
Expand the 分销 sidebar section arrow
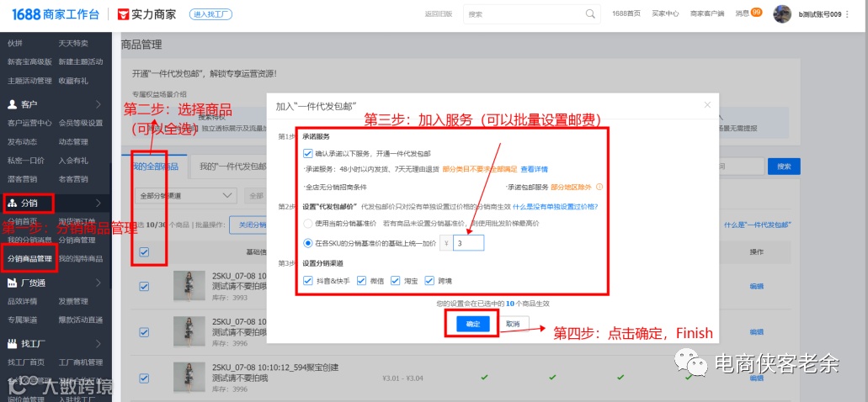tap(99, 203)
